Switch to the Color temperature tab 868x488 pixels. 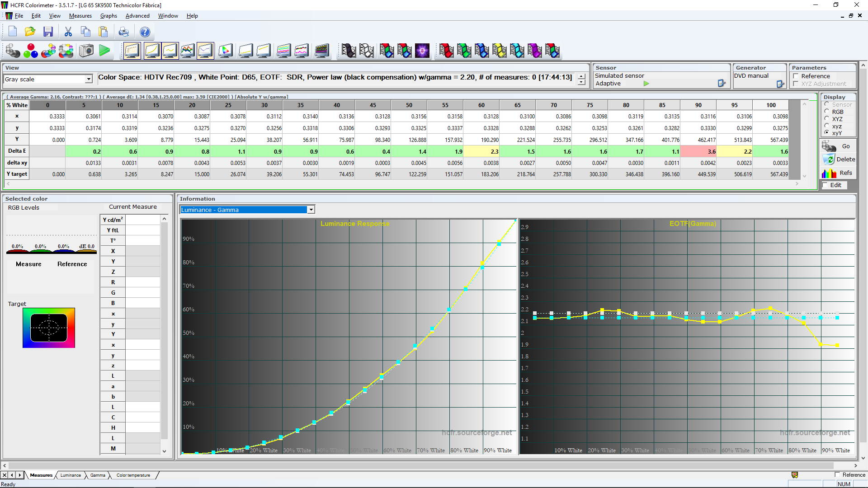pos(133,475)
